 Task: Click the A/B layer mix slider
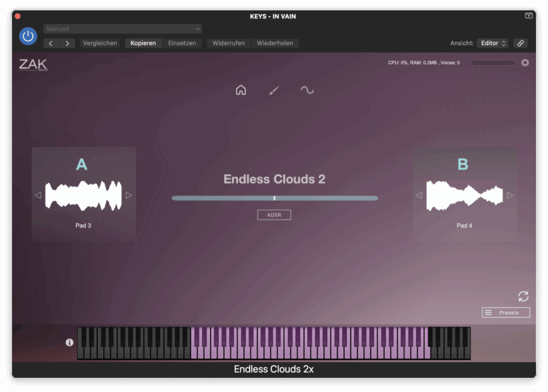275,198
